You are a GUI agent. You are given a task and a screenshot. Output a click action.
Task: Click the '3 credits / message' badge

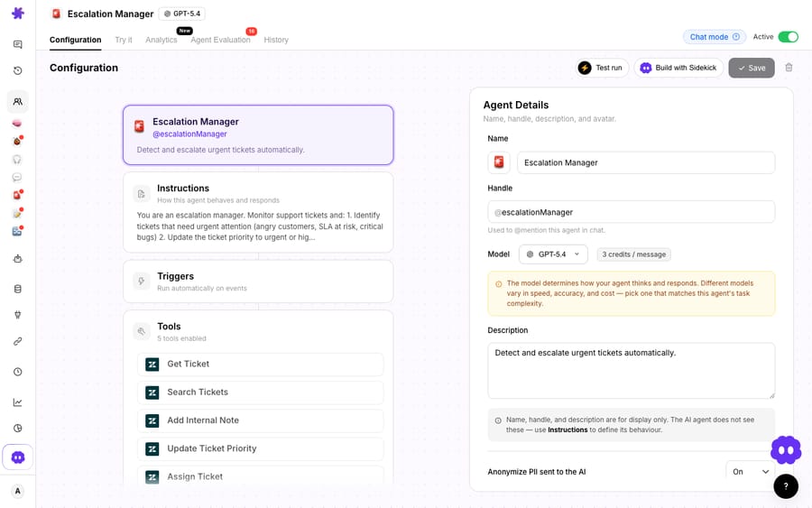point(634,254)
